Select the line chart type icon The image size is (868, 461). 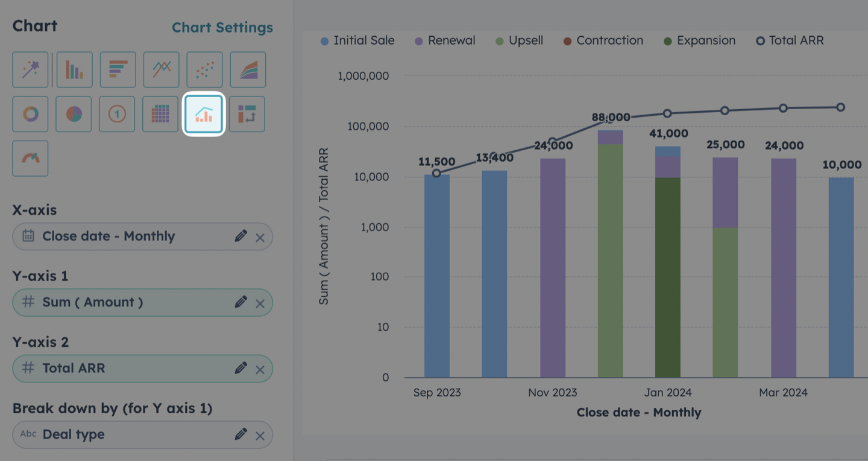click(161, 69)
